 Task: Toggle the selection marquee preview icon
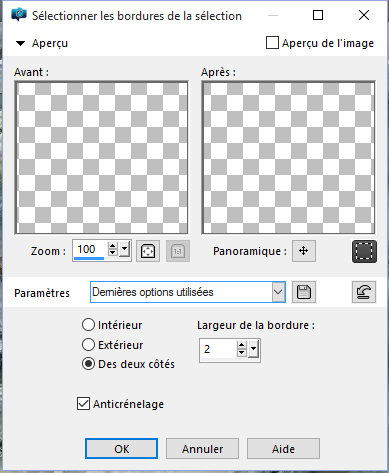click(x=364, y=251)
